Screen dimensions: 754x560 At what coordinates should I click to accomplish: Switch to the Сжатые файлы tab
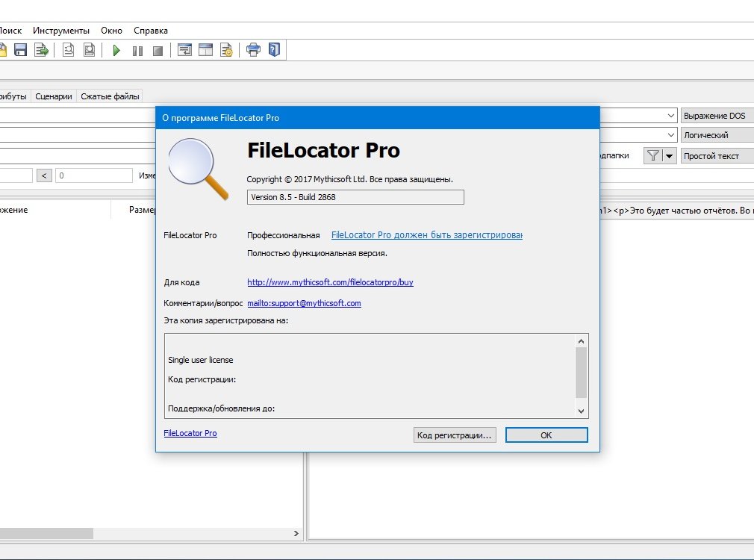point(110,96)
